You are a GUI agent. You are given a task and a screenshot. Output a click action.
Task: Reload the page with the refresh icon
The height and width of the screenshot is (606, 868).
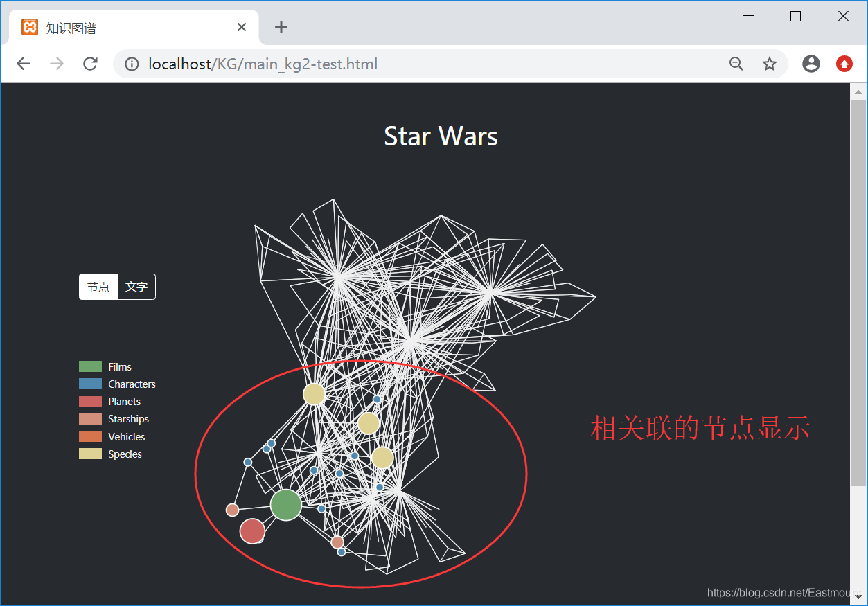(x=90, y=64)
